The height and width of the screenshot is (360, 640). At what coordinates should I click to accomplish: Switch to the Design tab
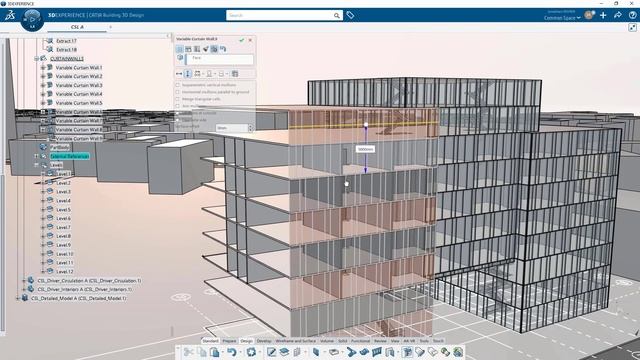[x=246, y=341]
